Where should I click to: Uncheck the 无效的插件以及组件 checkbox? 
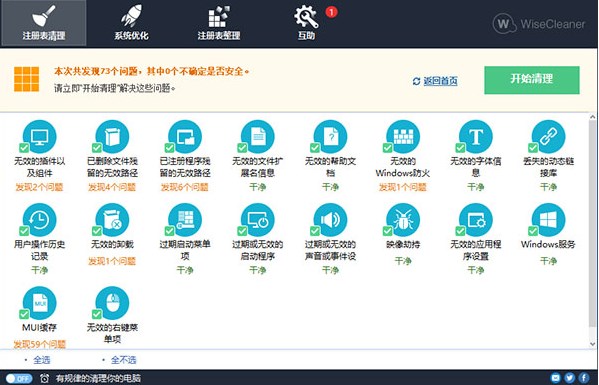24,147
